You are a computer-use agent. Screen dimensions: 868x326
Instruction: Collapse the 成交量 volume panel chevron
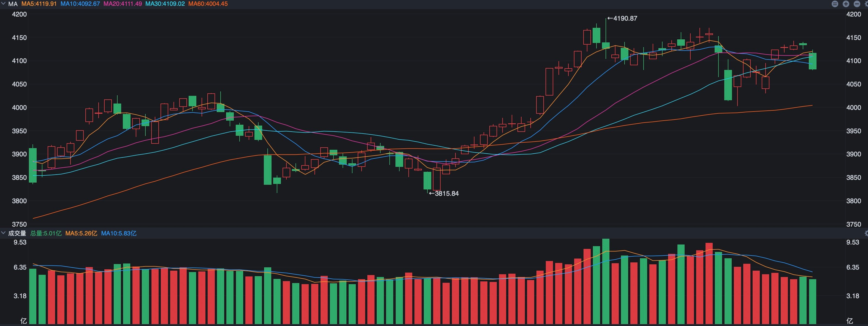[x=3, y=233]
